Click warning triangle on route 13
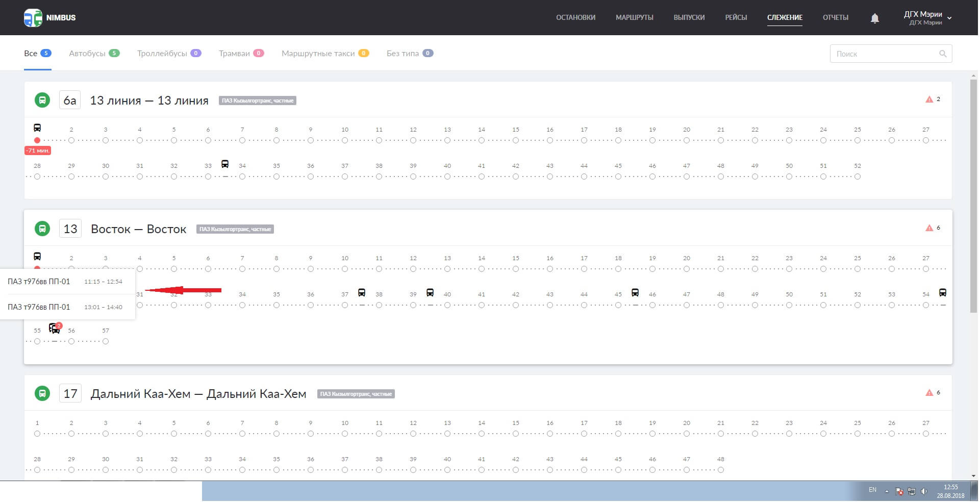The width and height of the screenshot is (980, 502). [x=929, y=228]
